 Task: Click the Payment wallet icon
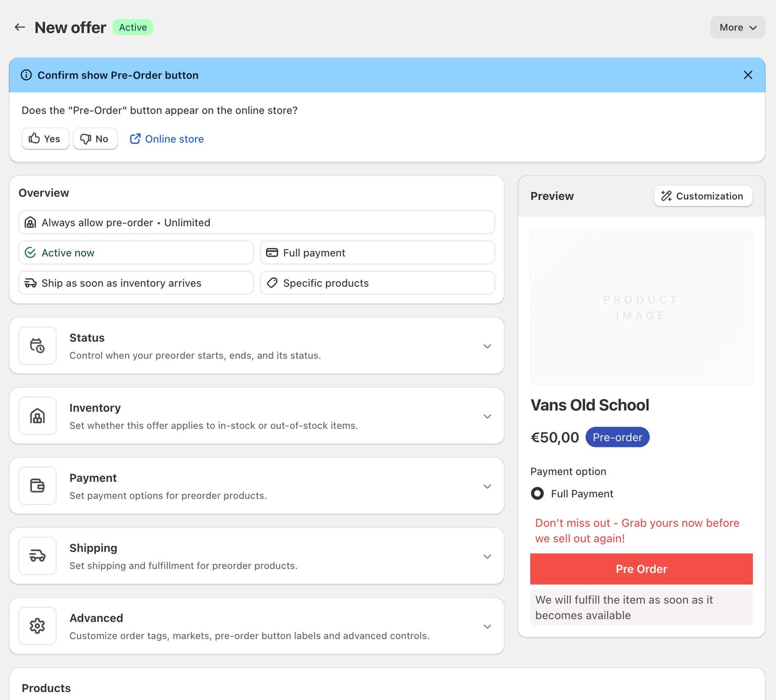pyautogui.click(x=37, y=486)
